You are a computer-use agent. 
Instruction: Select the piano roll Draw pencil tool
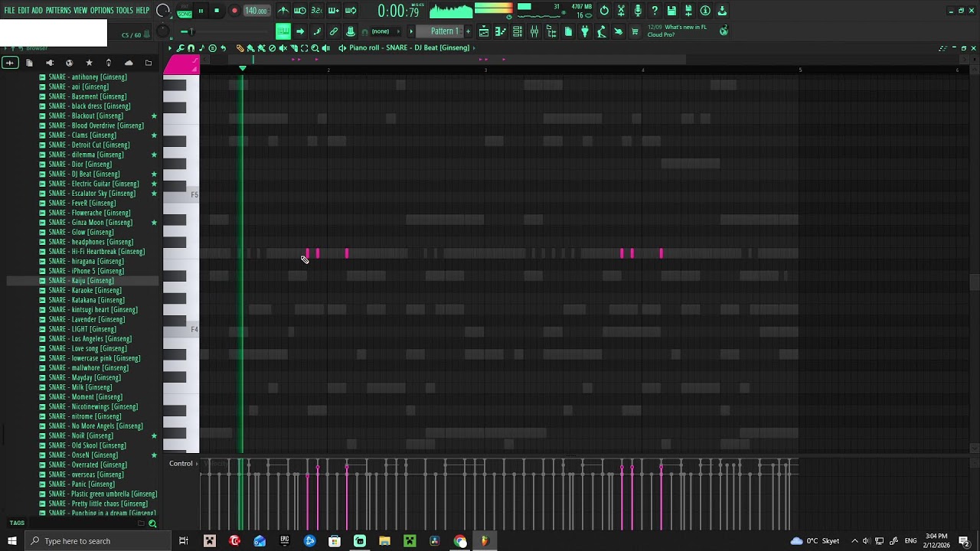coord(240,48)
